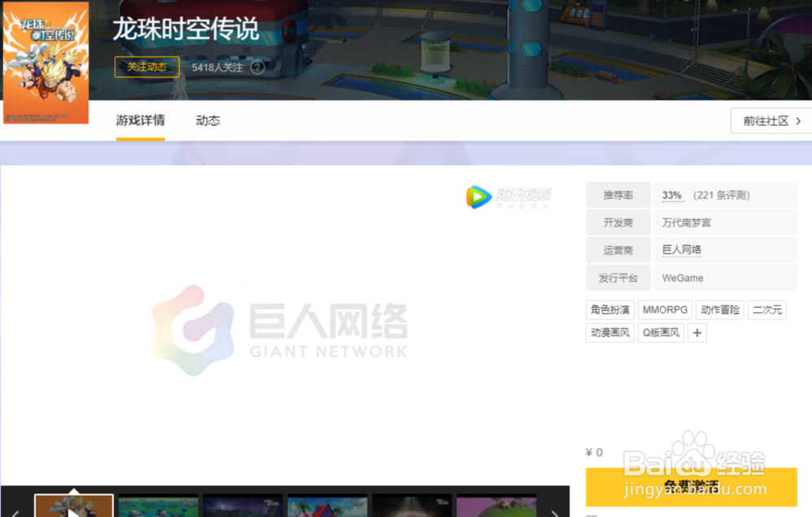Add a new tag with plus icon

click(697, 333)
